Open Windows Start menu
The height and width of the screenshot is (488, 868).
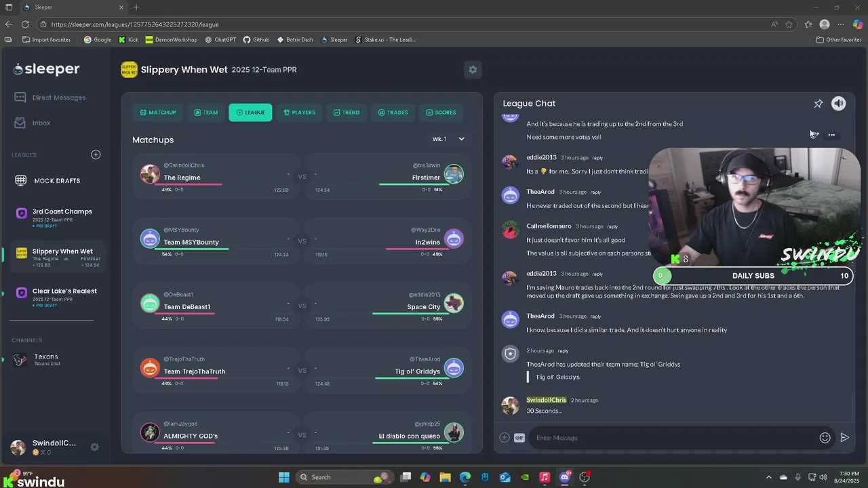(284, 477)
